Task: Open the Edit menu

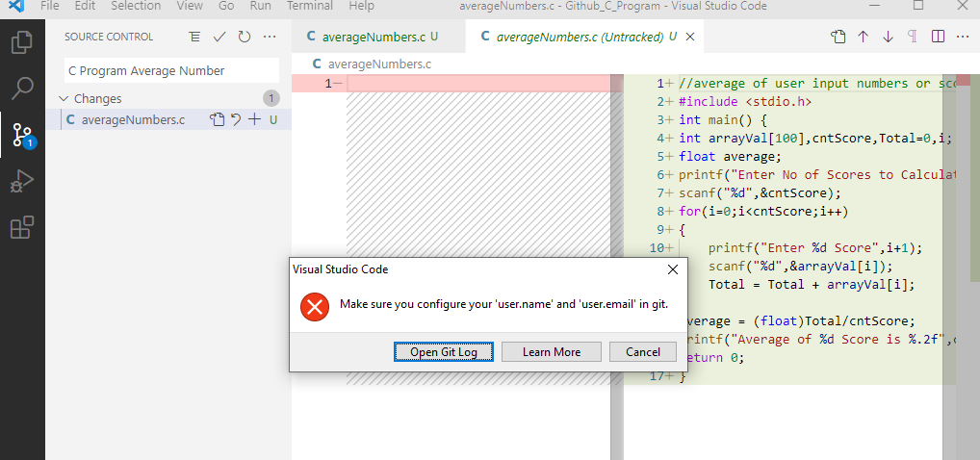Action: tap(85, 6)
